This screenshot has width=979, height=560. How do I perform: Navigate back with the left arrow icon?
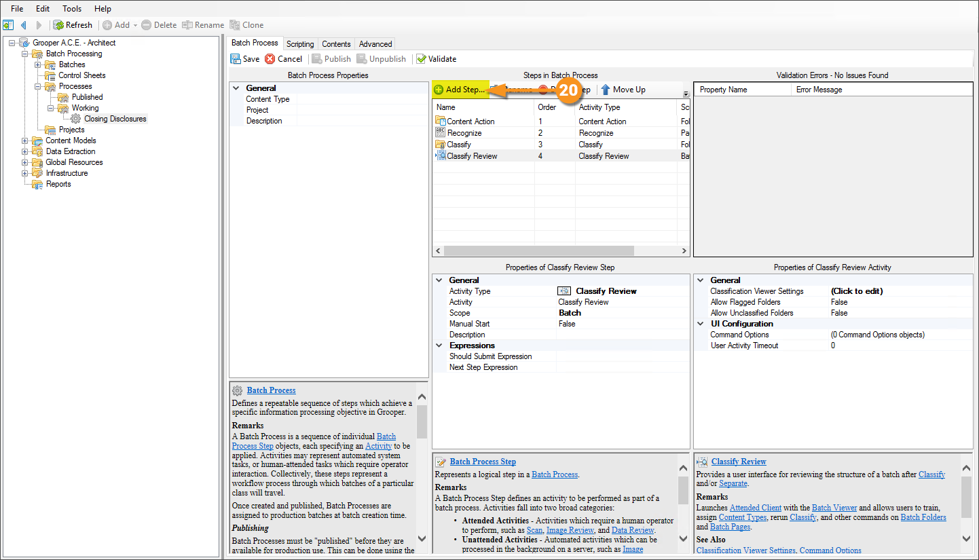click(x=24, y=25)
